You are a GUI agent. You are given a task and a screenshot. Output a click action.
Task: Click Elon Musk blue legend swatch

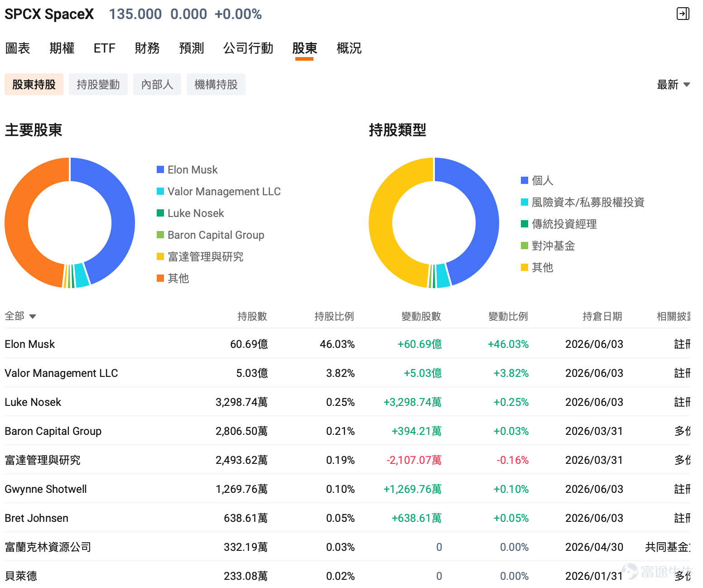coord(160,169)
